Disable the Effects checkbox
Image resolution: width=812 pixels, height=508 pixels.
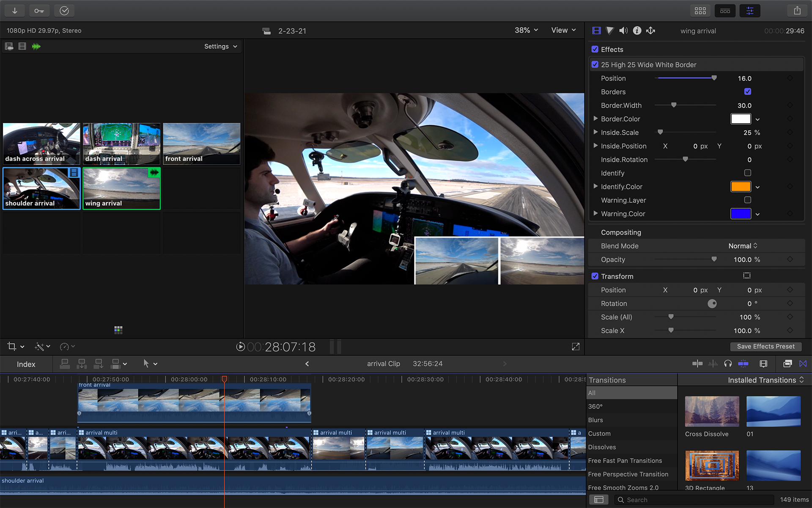pos(595,49)
